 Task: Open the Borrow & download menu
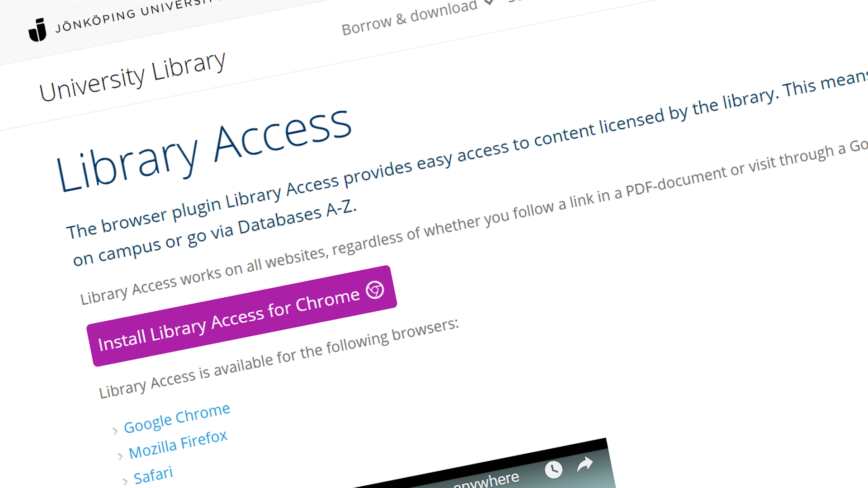coord(409,18)
